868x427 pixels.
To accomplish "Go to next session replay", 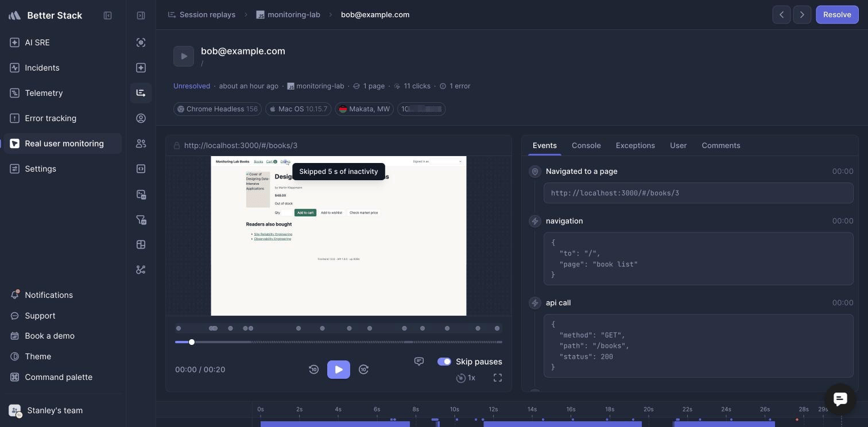I will tap(802, 15).
